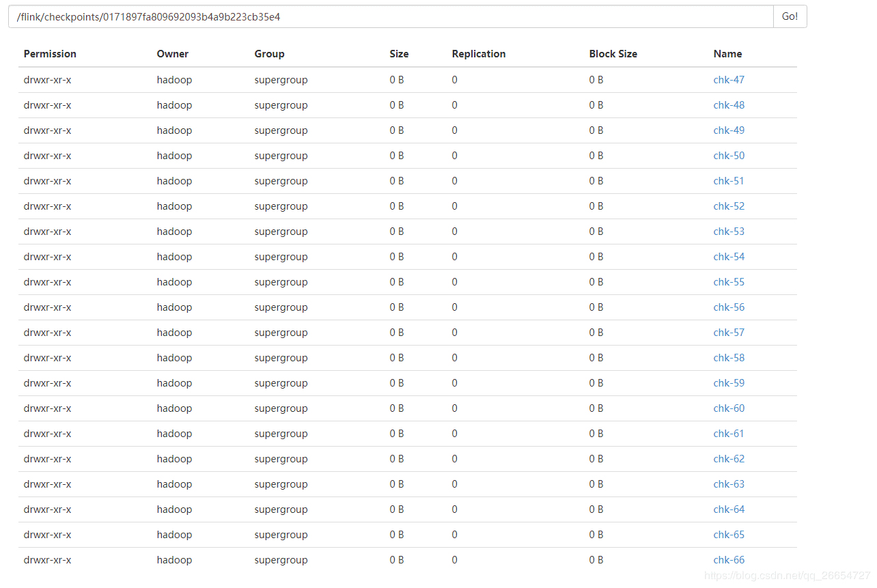Screen dimensions: 877x588
Task: Focus the HDFS path input field
Action: tap(391, 16)
